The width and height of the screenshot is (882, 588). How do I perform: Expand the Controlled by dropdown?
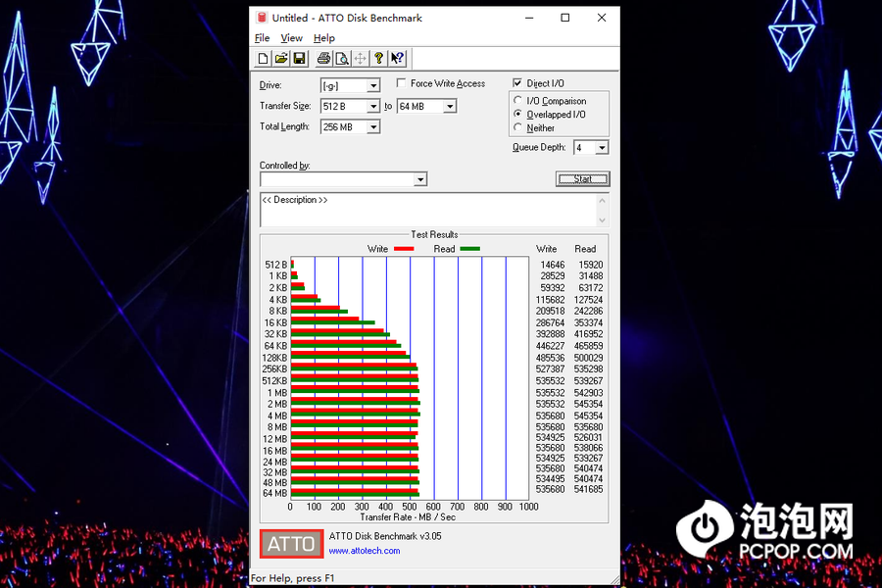pos(420,179)
